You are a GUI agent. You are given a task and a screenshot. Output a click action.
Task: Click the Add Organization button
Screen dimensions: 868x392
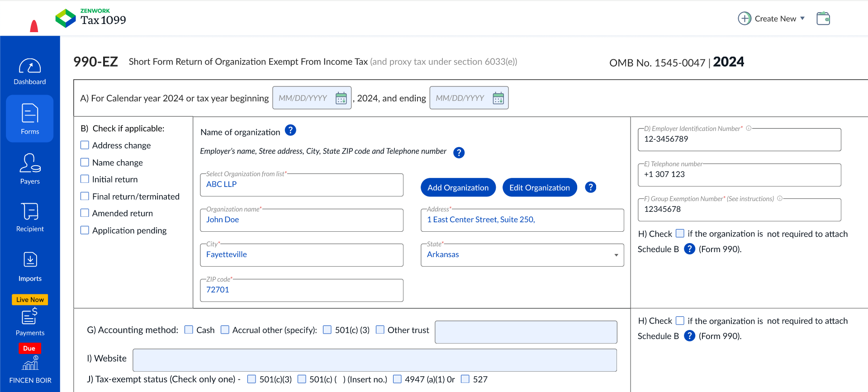458,187
